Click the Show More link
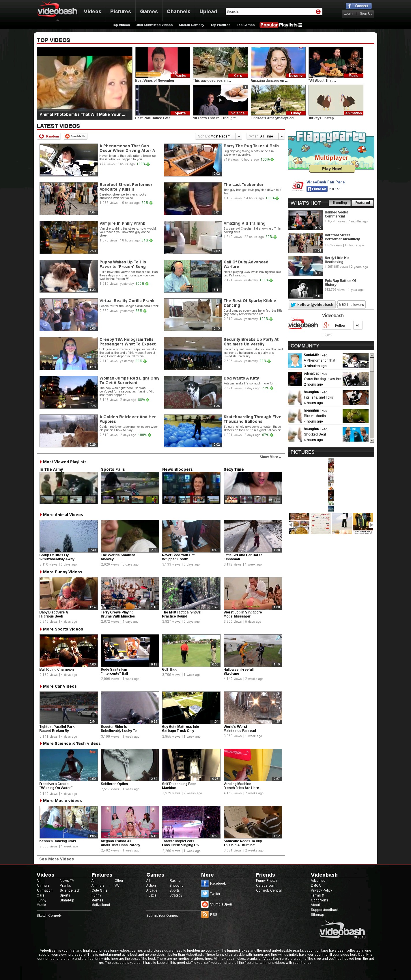Image resolution: width=411 pixels, height=980 pixels. (270, 457)
